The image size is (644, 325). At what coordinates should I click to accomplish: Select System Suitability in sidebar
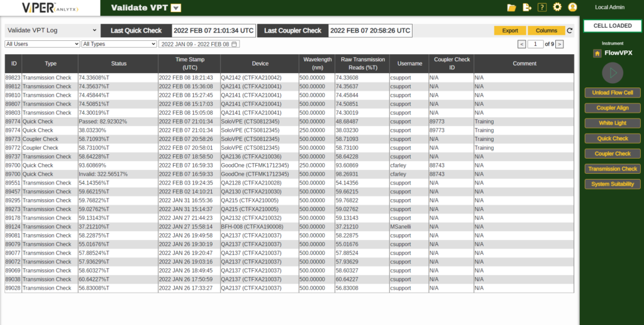point(613,184)
